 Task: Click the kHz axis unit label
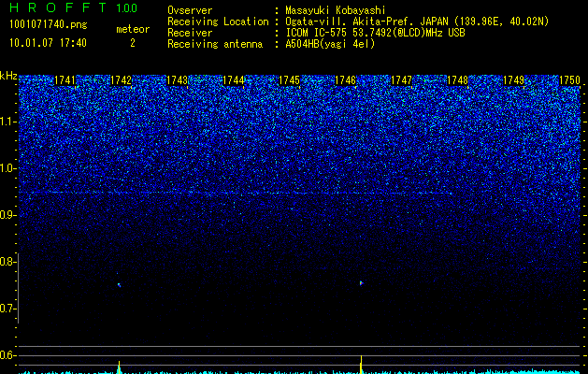tap(8, 76)
